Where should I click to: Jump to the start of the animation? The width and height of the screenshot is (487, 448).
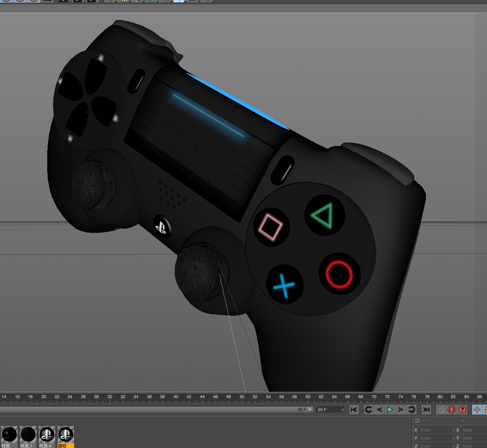[x=354, y=409]
